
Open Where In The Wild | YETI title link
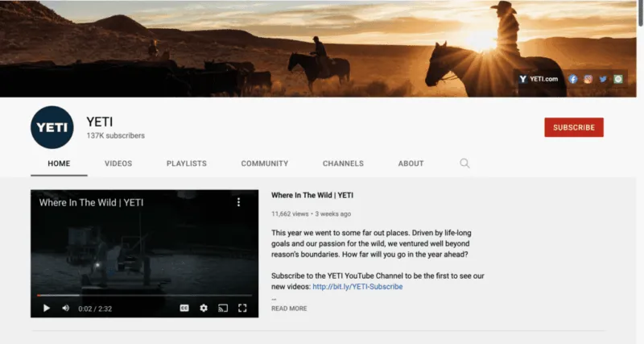point(312,195)
